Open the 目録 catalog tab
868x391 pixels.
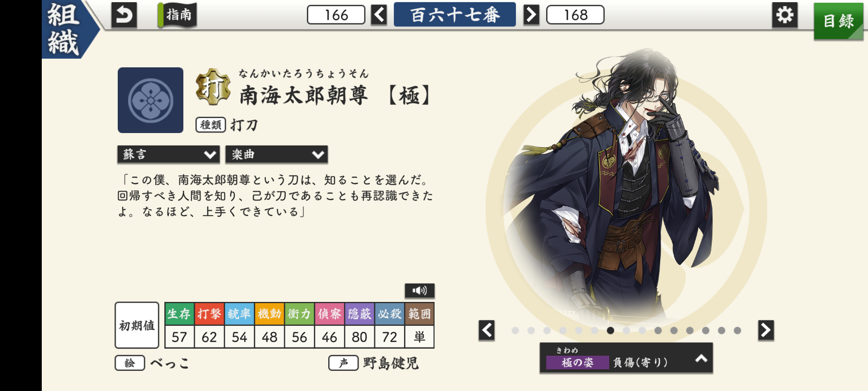coord(838,21)
